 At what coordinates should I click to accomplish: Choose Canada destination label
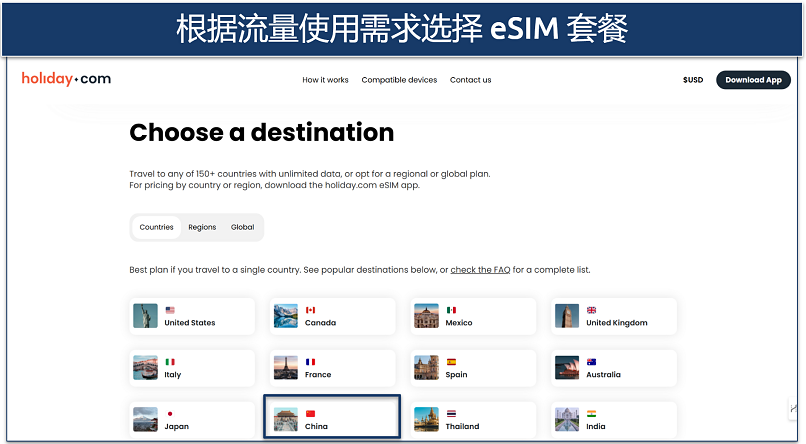(x=320, y=323)
